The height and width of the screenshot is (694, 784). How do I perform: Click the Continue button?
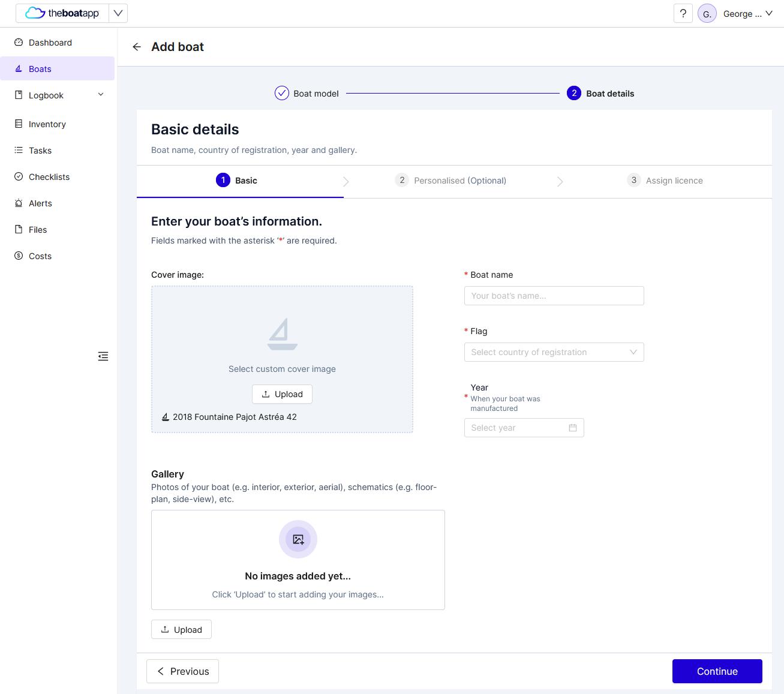717,671
